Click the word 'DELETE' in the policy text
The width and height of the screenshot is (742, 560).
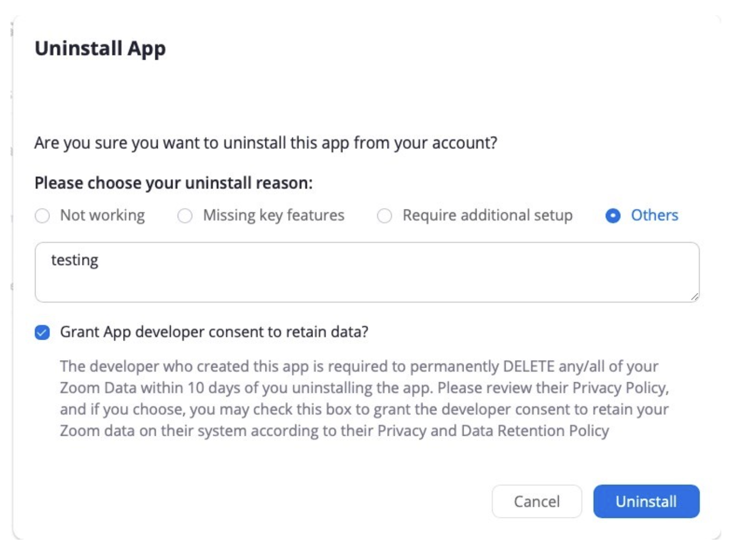(x=528, y=366)
